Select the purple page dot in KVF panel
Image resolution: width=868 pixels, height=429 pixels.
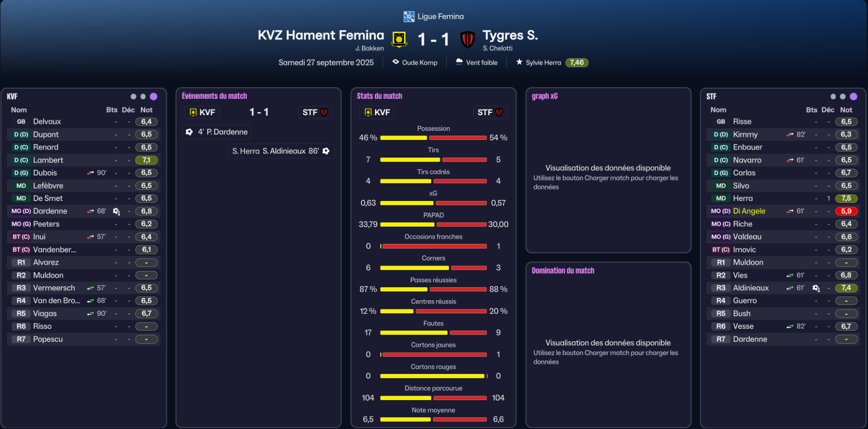pos(153,96)
